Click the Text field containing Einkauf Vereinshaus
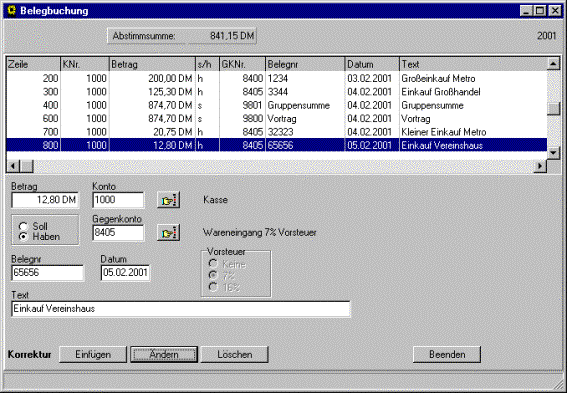 pyautogui.click(x=181, y=309)
